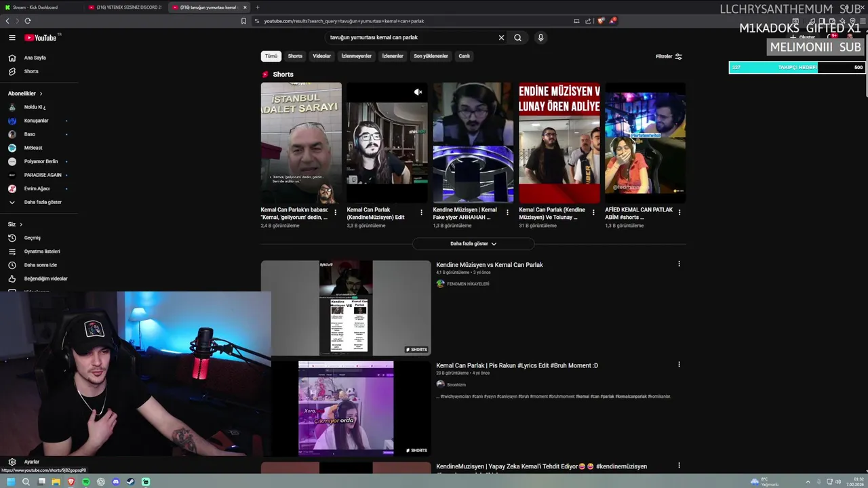Image resolution: width=868 pixels, height=488 pixels.
Task: Open Beğendiğim videolar in the sidebar
Action: tap(39, 279)
